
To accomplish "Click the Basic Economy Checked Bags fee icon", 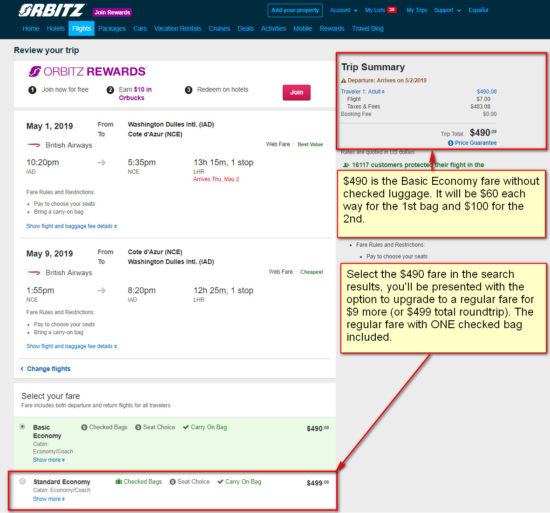I will coord(84,427).
